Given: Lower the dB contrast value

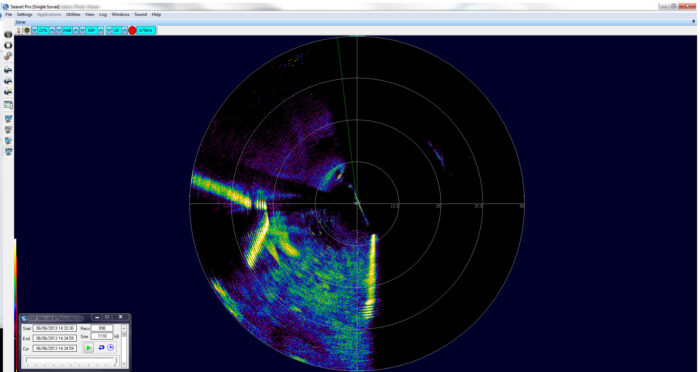Looking at the screenshot, I should tap(59, 30).
